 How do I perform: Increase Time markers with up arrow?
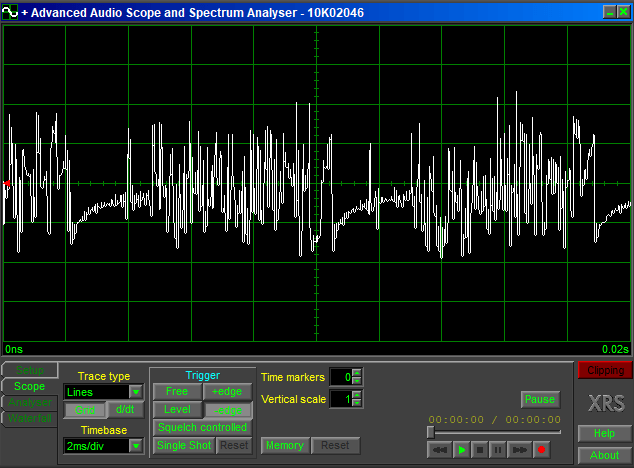coord(357,373)
